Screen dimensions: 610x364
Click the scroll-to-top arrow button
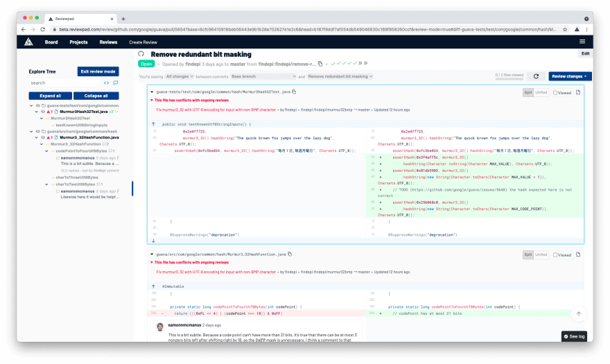(579, 314)
